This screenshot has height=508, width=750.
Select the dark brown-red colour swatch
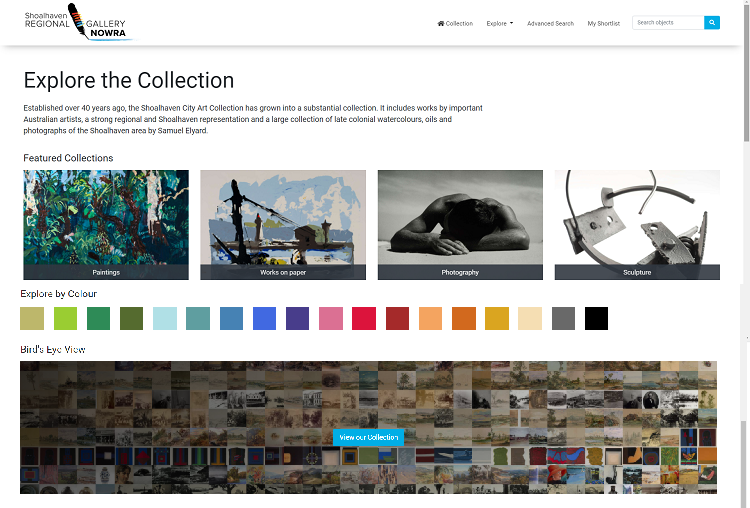tap(397, 319)
